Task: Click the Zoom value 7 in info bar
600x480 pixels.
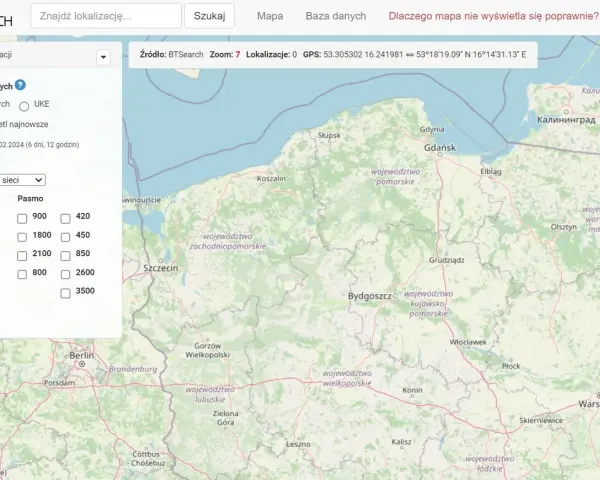Action: click(x=238, y=55)
